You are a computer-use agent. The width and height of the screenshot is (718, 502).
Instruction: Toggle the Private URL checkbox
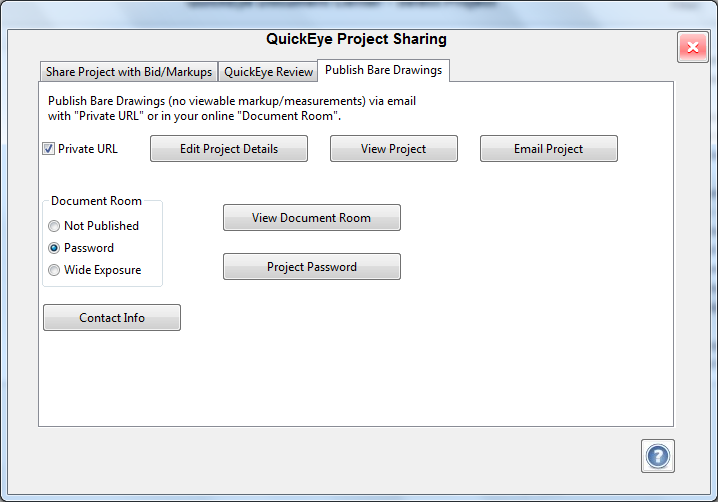click(48, 148)
